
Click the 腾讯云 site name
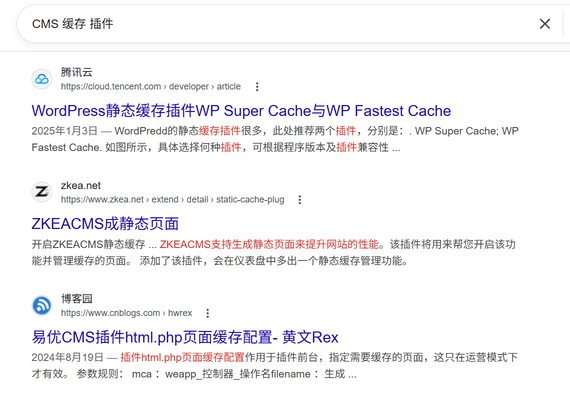(76, 72)
